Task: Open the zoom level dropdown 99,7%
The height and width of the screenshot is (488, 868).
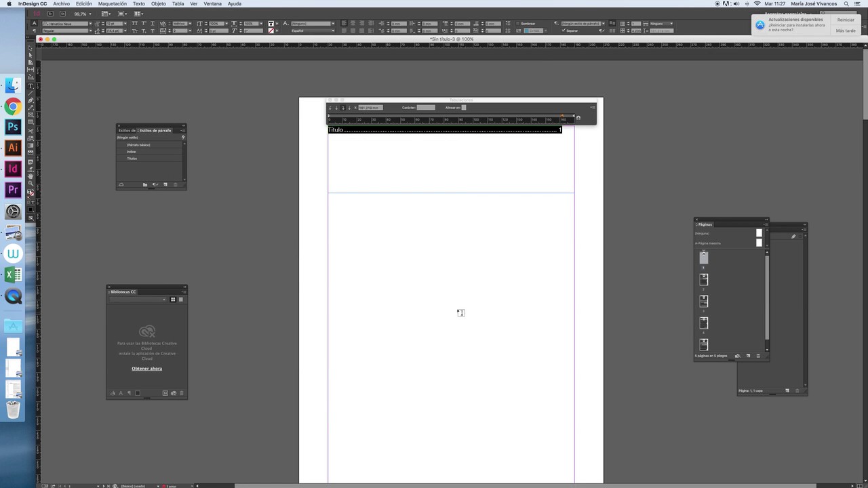Action: pyautogui.click(x=90, y=14)
